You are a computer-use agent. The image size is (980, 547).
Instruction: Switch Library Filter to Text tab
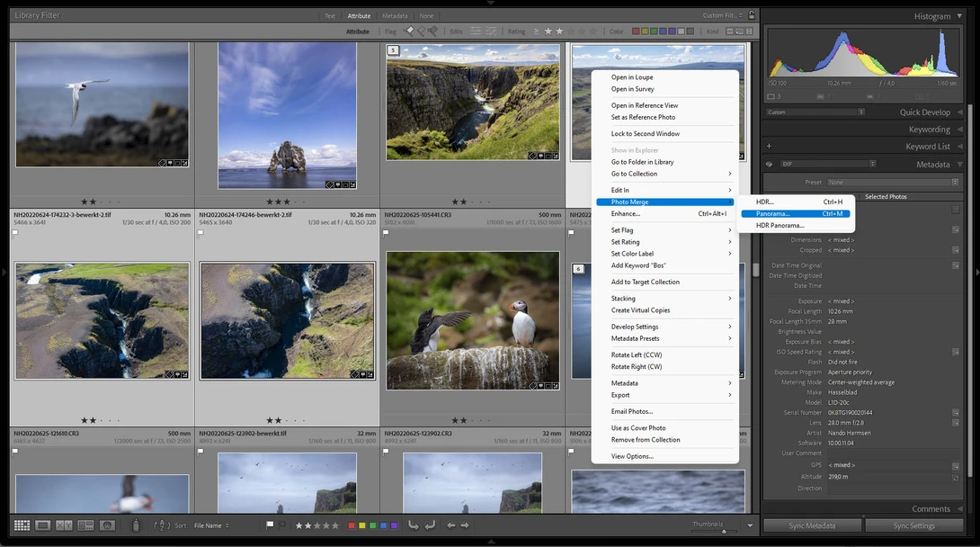[x=329, y=15]
